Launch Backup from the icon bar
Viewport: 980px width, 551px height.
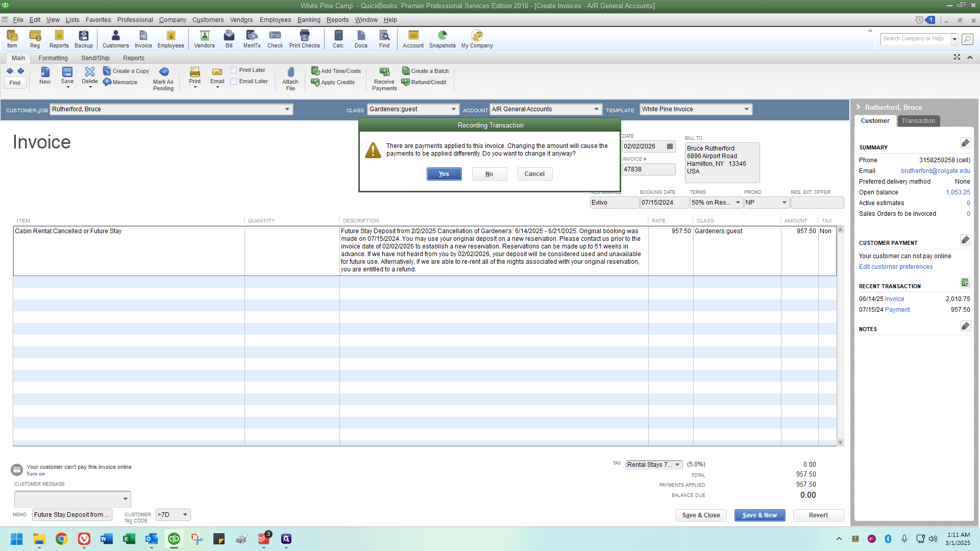pos(84,39)
